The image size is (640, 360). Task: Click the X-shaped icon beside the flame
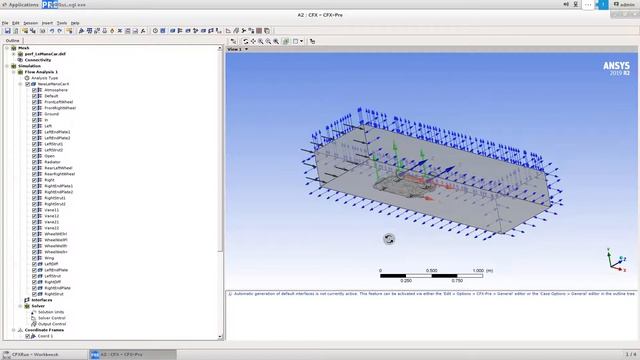pyautogui.click(x=120, y=31)
